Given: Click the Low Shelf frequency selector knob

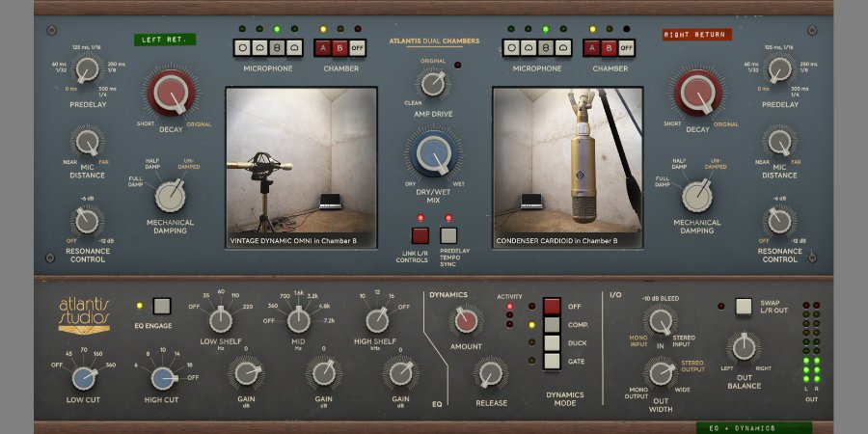Looking at the screenshot, I should (x=221, y=320).
